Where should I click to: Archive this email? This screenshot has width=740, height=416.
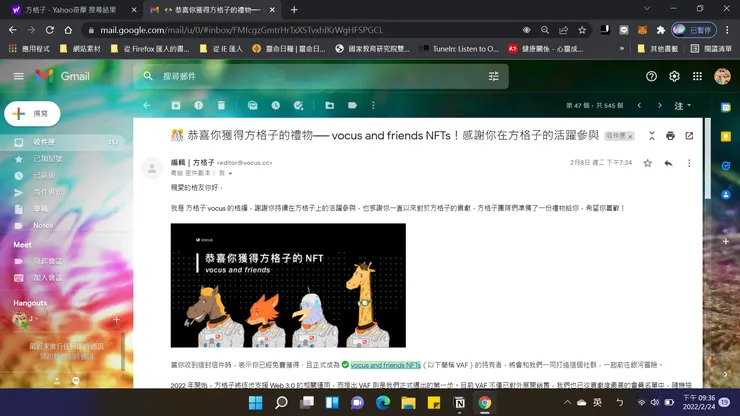tap(176, 105)
